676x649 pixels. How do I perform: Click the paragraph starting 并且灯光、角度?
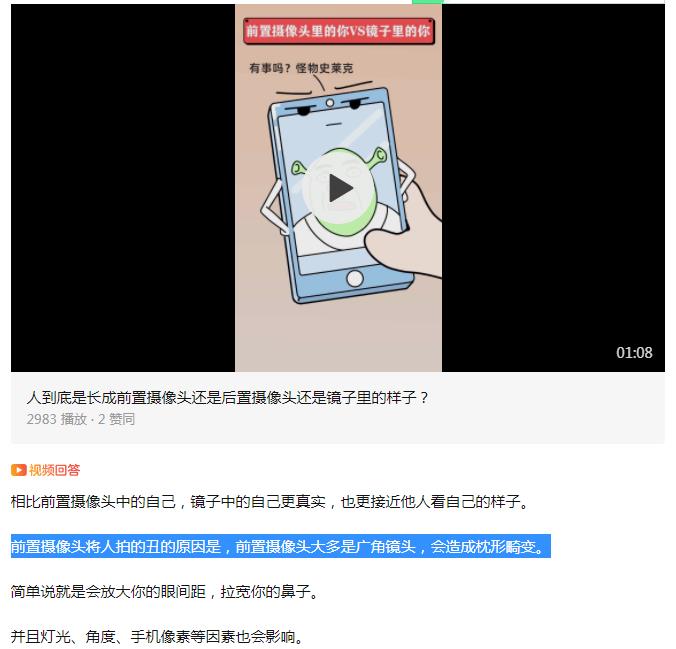click(x=157, y=636)
